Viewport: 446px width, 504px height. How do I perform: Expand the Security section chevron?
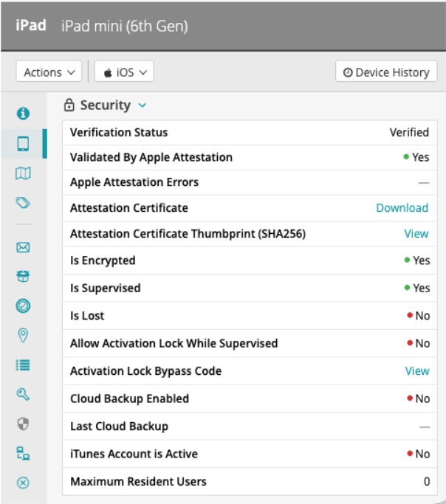click(143, 106)
